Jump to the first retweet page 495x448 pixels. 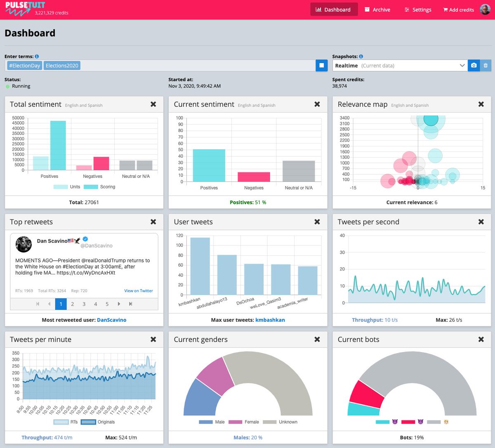point(38,304)
